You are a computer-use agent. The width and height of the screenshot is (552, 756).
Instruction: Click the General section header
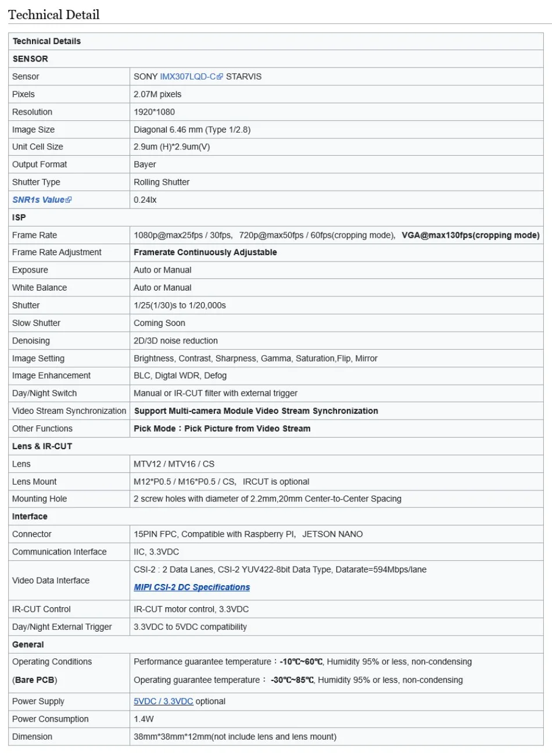28,644
